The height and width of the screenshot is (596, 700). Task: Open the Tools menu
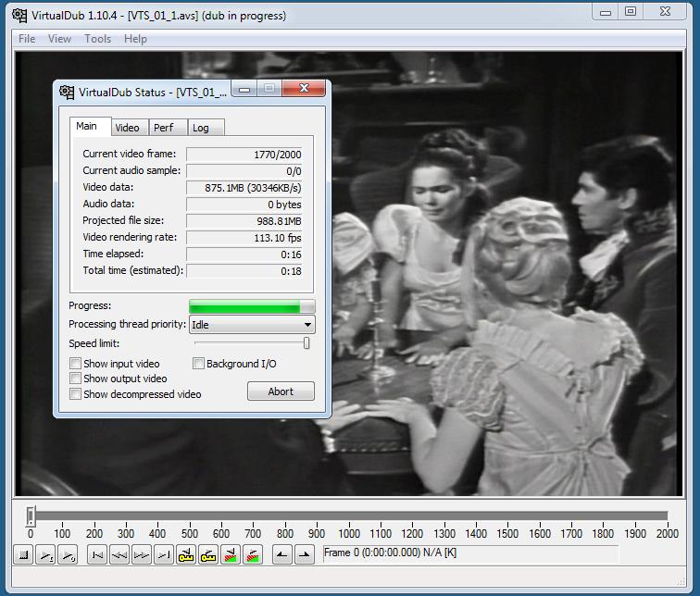[x=97, y=39]
